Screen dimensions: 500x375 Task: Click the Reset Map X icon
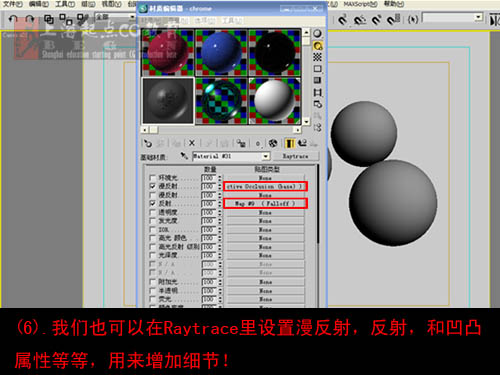pos(192,143)
